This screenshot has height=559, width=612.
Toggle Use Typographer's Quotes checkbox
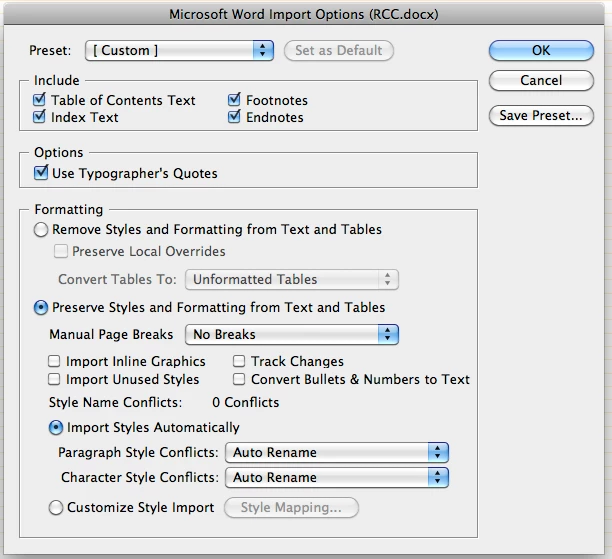(41, 173)
